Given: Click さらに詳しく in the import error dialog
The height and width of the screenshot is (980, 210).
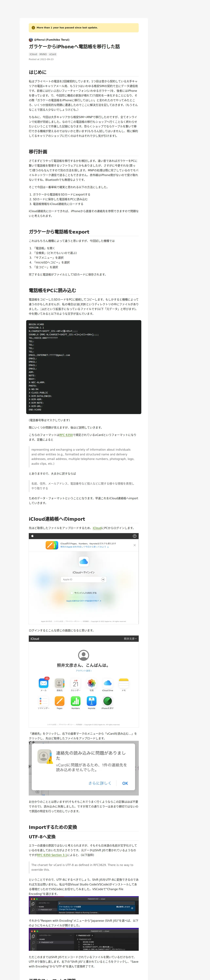Looking at the screenshot, I should point(100,783).
